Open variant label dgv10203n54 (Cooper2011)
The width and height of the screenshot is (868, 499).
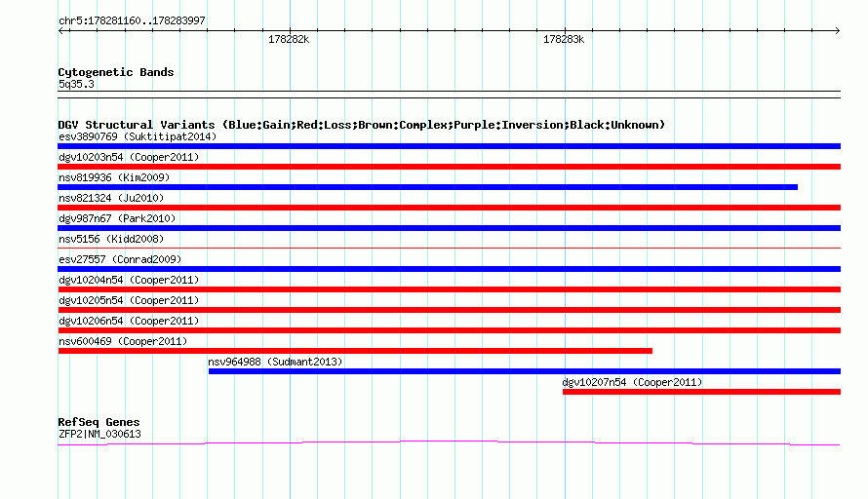[x=129, y=157]
